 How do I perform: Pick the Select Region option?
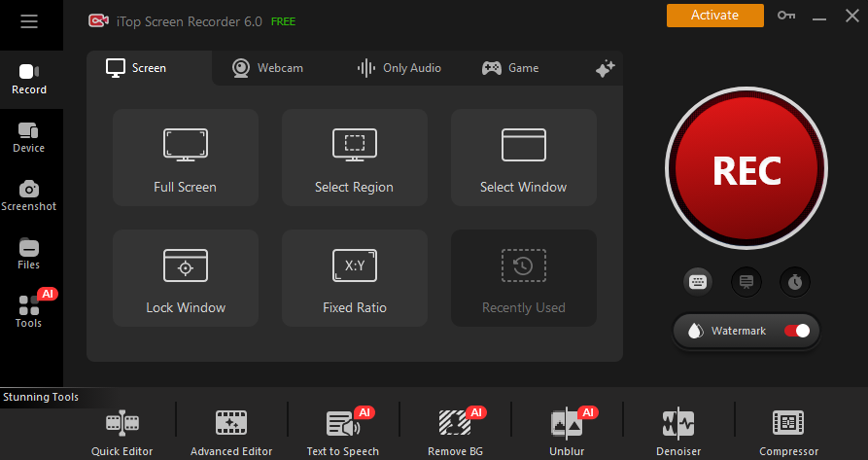[354, 158]
